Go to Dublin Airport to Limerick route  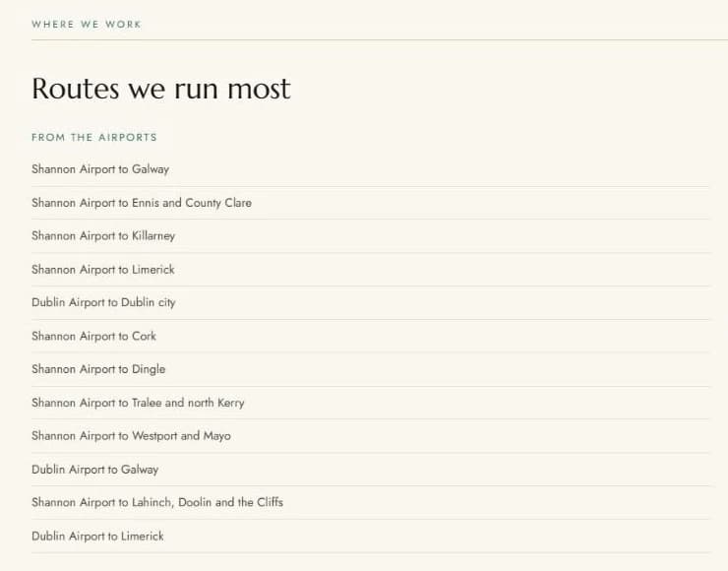coord(97,537)
